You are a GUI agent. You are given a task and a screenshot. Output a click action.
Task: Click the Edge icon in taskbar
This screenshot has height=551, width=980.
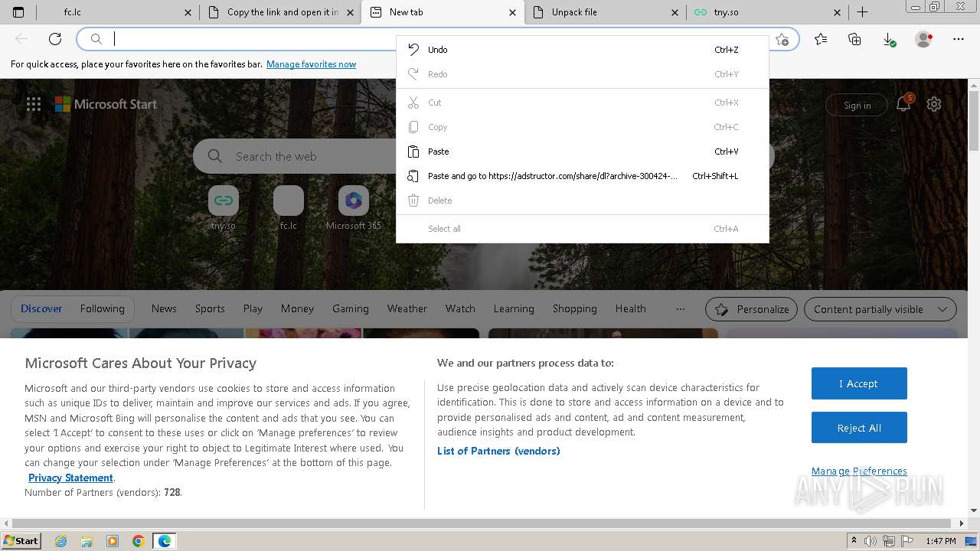point(165,541)
